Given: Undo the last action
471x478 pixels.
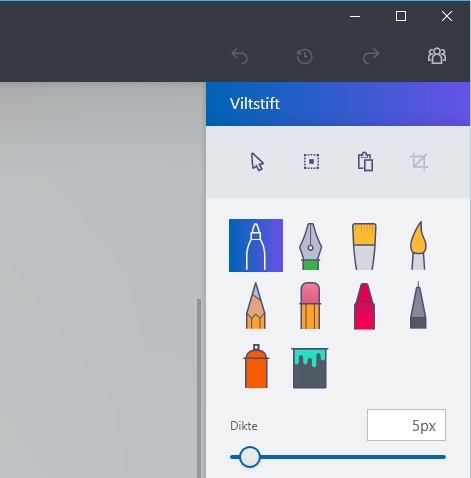Looking at the screenshot, I should click(x=239, y=56).
